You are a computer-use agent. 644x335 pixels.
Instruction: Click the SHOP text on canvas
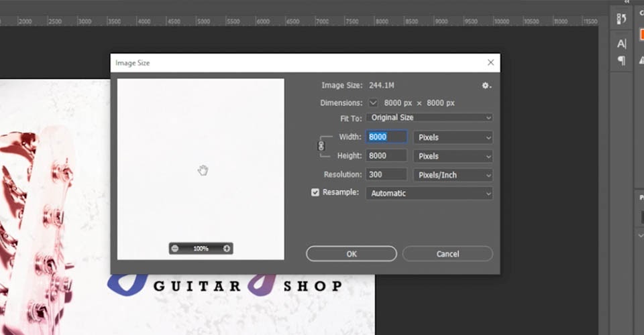(x=313, y=286)
